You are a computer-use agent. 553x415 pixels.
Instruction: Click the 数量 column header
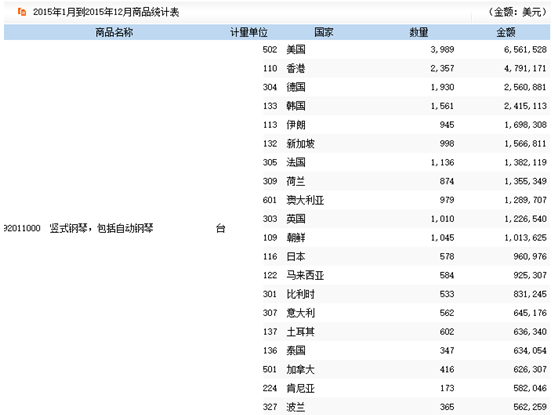tap(419, 32)
